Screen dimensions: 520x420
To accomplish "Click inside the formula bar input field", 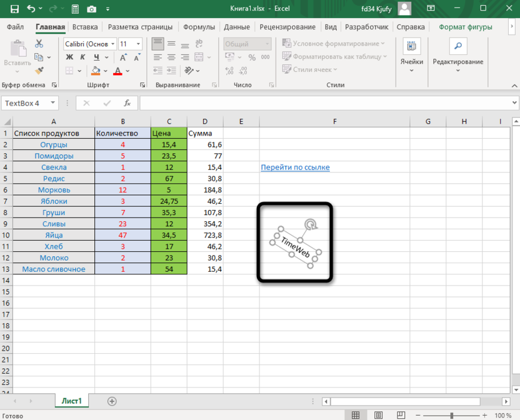I will pyautogui.click(x=325, y=103).
